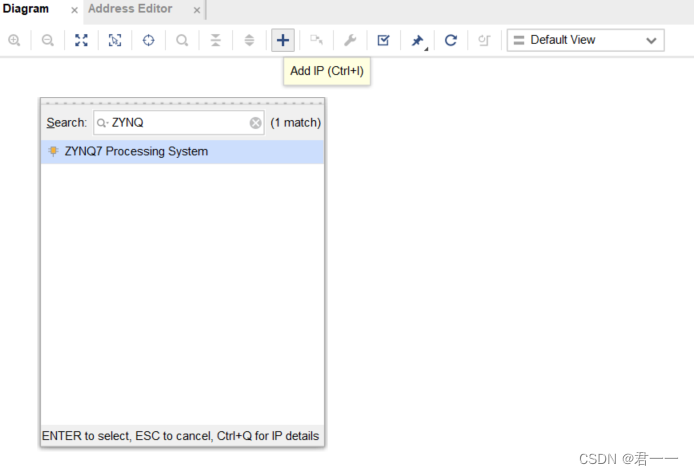The height and width of the screenshot is (475, 694).
Task: Click the Make External port icon
Action: tap(316, 40)
